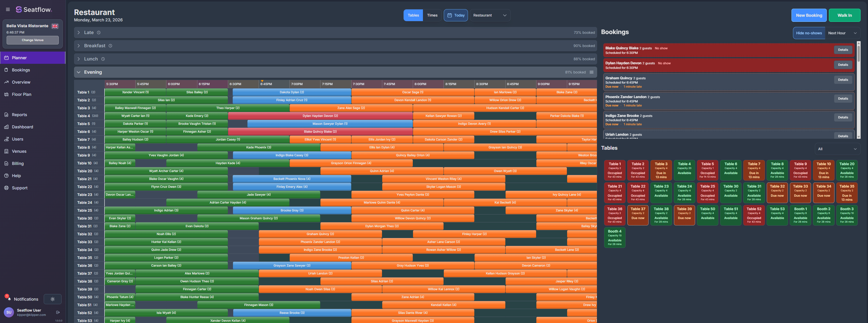Click Mason Sawyer Dylan booking on Table 5

click(330, 124)
